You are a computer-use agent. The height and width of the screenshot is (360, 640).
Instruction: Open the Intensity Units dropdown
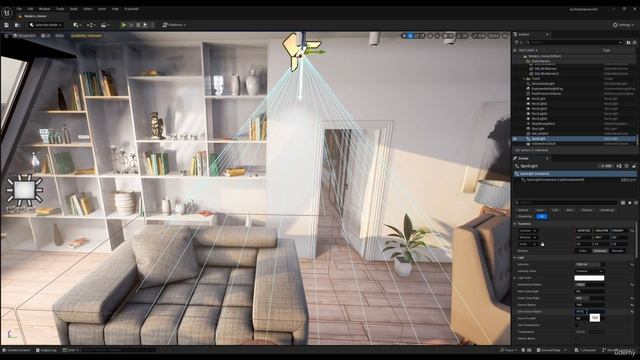[589, 271]
